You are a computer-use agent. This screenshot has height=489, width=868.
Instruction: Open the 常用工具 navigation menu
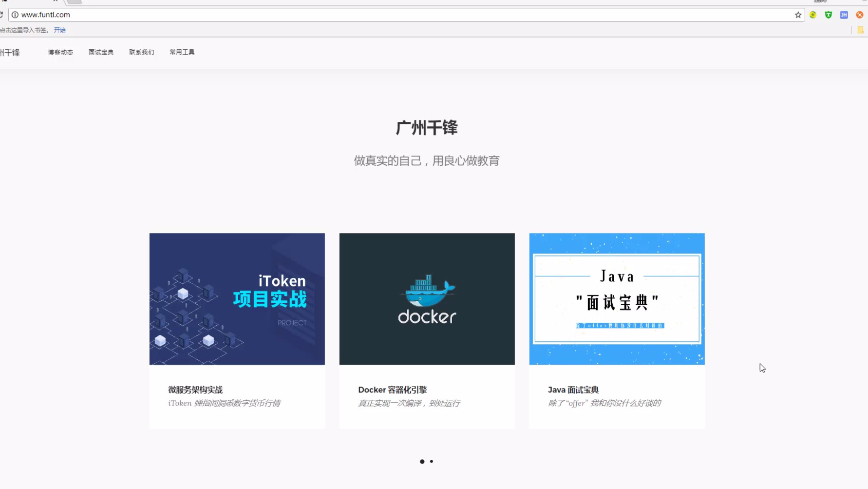[x=182, y=52]
